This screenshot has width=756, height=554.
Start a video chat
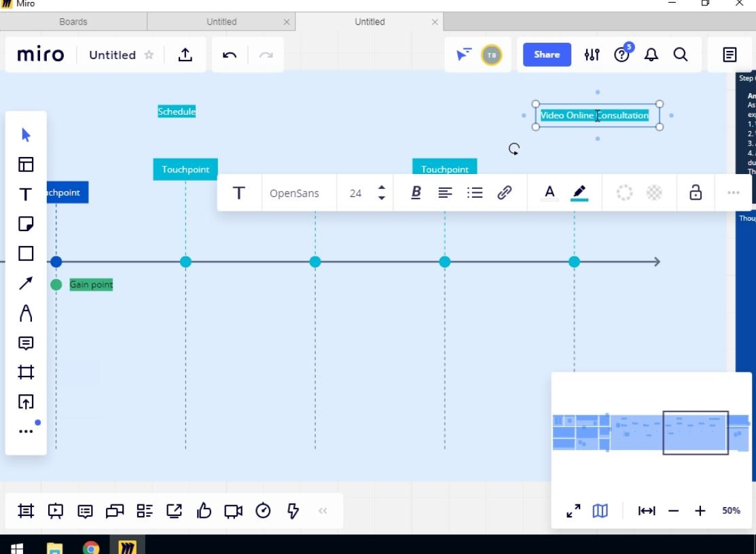pyautogui.click(x=234, y=511)
